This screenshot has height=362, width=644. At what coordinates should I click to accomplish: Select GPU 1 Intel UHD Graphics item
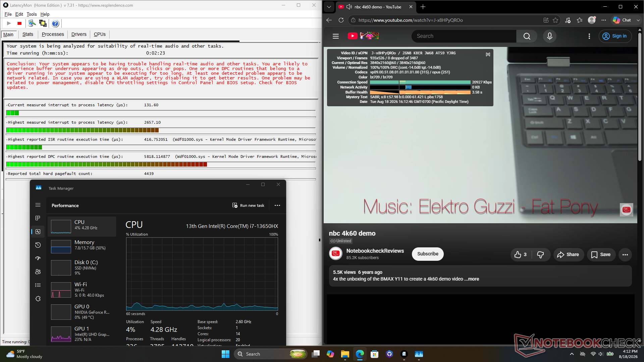coord(82,334)
